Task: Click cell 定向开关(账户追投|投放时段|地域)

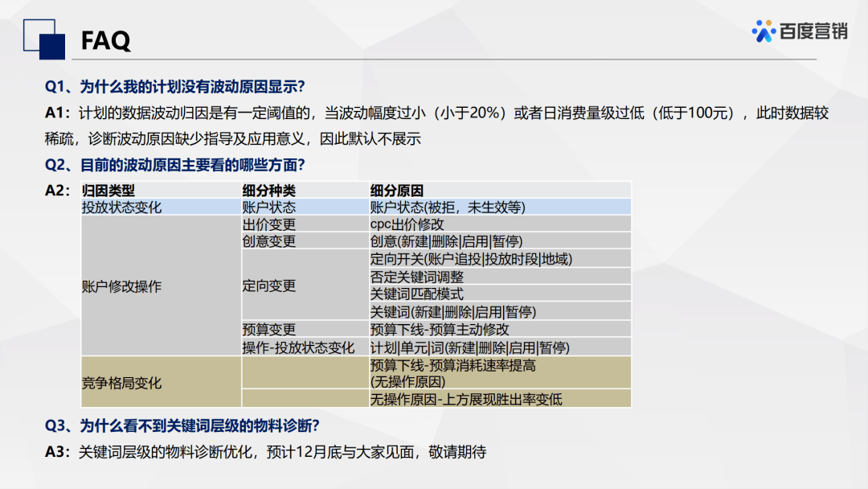Action: pyautogui.click(x=500, y=259)
